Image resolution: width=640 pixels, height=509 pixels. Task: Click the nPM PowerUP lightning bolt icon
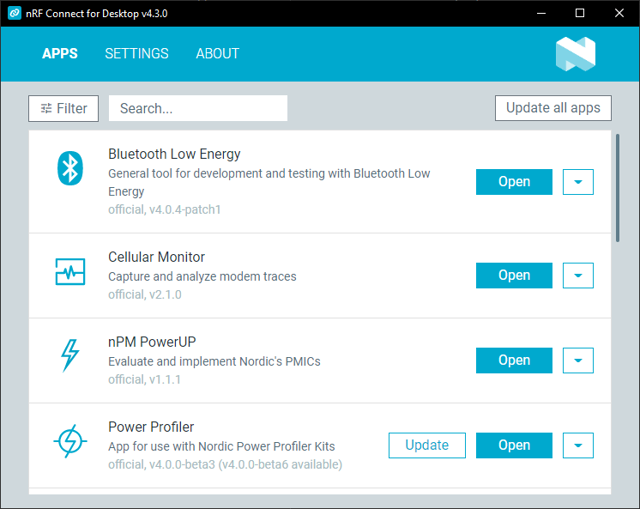(x=70, y=355)
